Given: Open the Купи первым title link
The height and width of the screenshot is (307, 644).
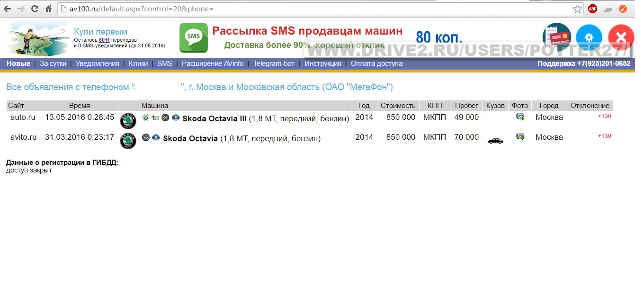Looking at the screenshot, I should click(100, 32).
